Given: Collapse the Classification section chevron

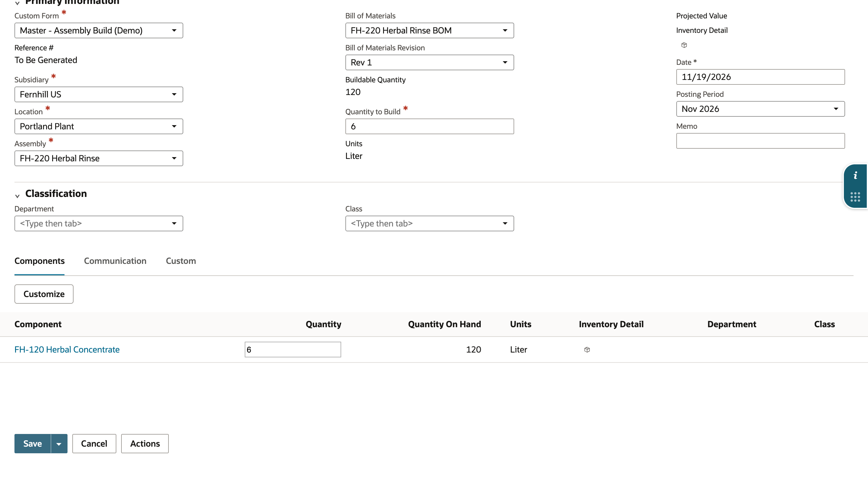Looking at the screenshot, I should click(17, 196).
